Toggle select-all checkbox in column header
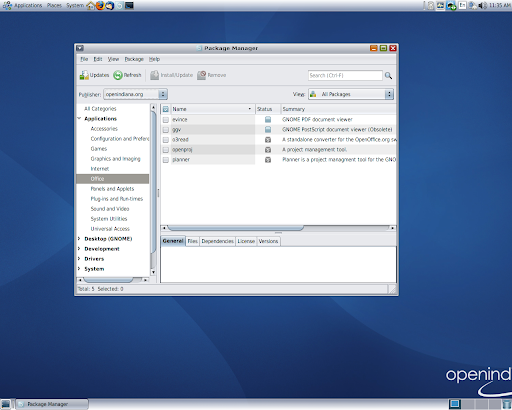Screen dimensions: 512x410 pyautogui.click(x=166, y=109)
